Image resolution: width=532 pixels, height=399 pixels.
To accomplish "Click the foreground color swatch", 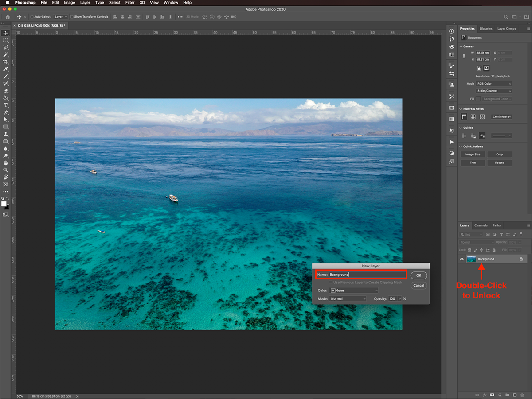I will click(4, 204).
